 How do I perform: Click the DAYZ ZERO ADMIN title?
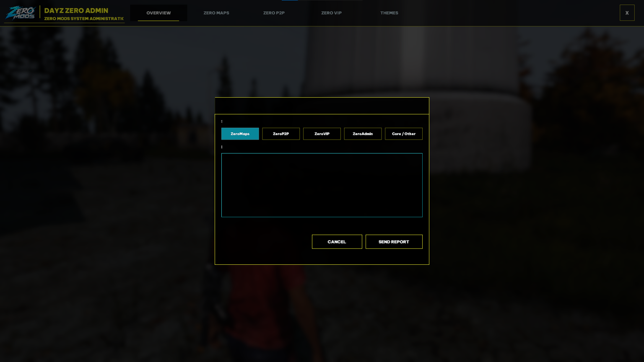click(x=76, y=10)
